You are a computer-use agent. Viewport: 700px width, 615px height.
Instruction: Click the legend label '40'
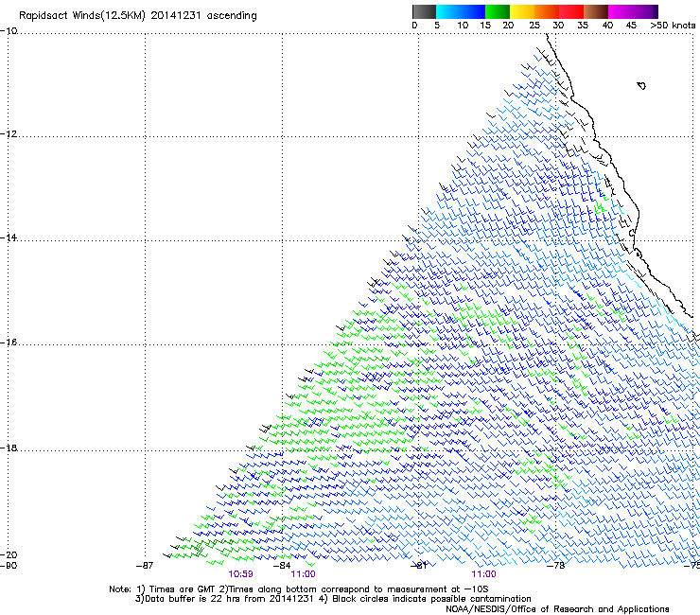[607, 26]
